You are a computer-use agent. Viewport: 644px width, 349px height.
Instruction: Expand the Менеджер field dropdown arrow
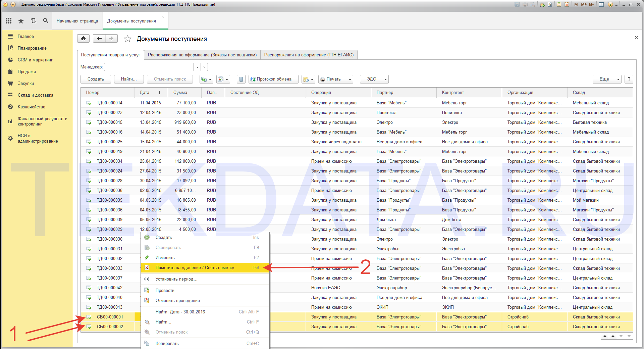point(197,67)
